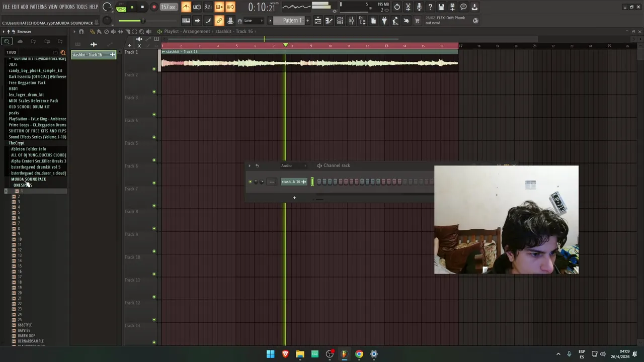The image size is (644, 362).
Task: Select the playlist Mute tool
Action: pyautogui.click(x=113, y=31)
